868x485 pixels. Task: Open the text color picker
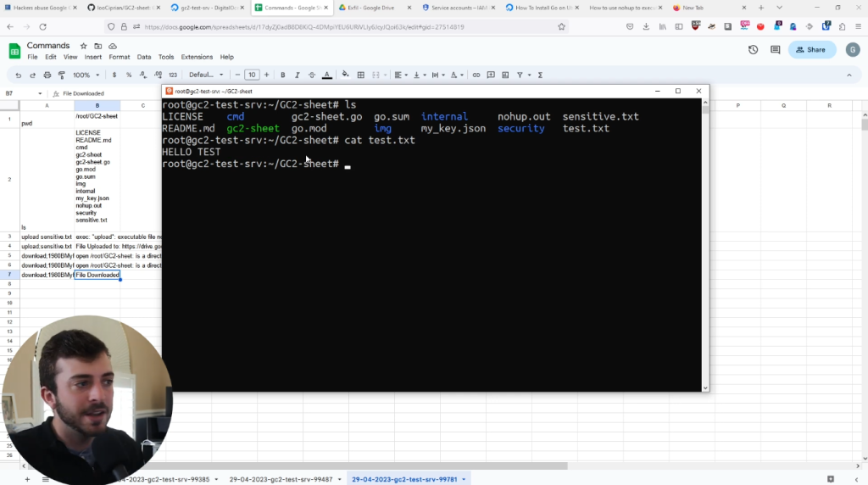click(327, 75)
